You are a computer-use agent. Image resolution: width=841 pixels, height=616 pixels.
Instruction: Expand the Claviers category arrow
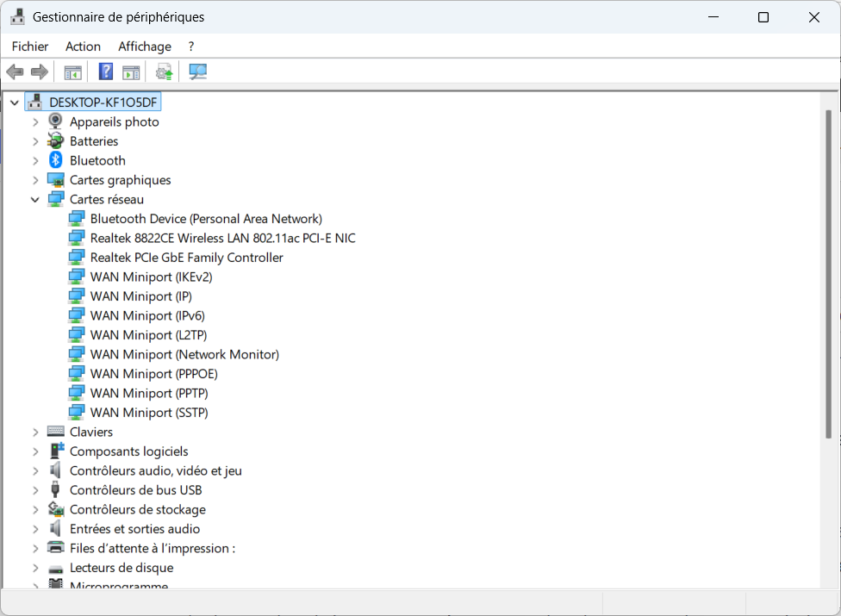(35, 432)
